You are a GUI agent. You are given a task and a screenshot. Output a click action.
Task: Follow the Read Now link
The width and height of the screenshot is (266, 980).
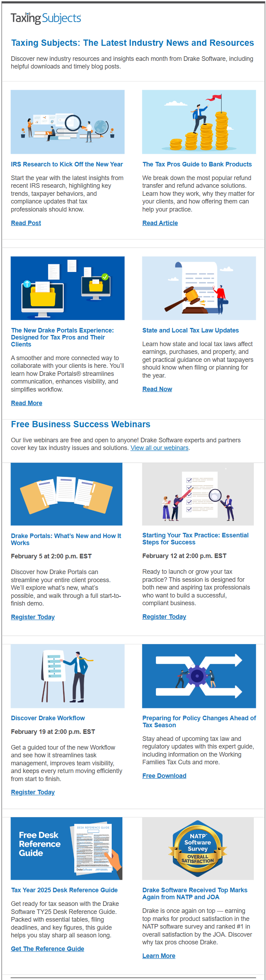pyautogui.click(x=157, y=389)
